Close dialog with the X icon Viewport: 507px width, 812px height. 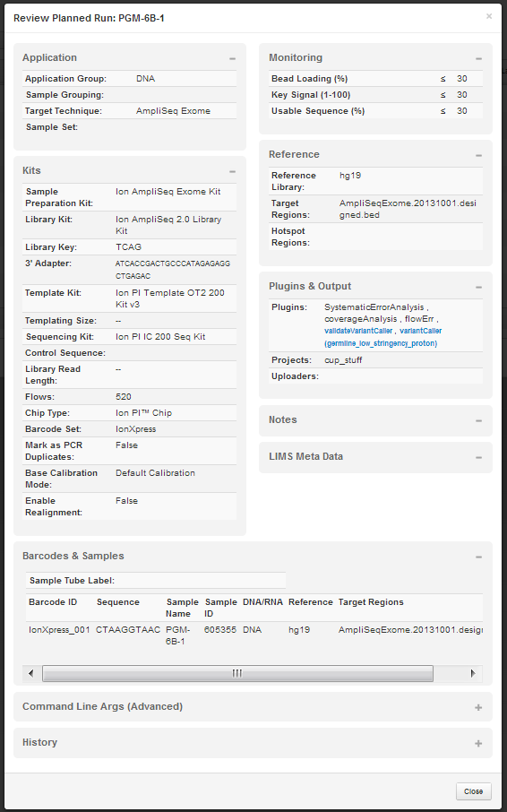(x=489, y=16)
